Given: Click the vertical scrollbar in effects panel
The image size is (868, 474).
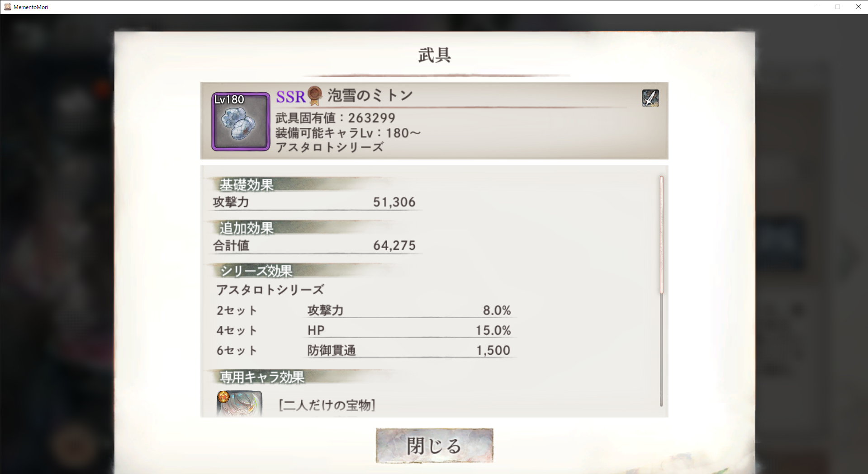Looking at the screenshot, I should click(661, 291).
